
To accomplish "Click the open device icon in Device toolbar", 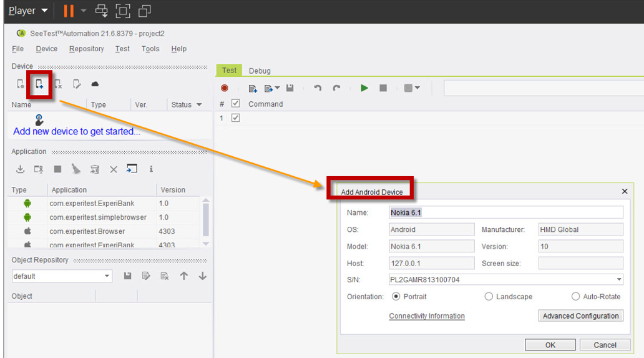I will pos(20,84).
